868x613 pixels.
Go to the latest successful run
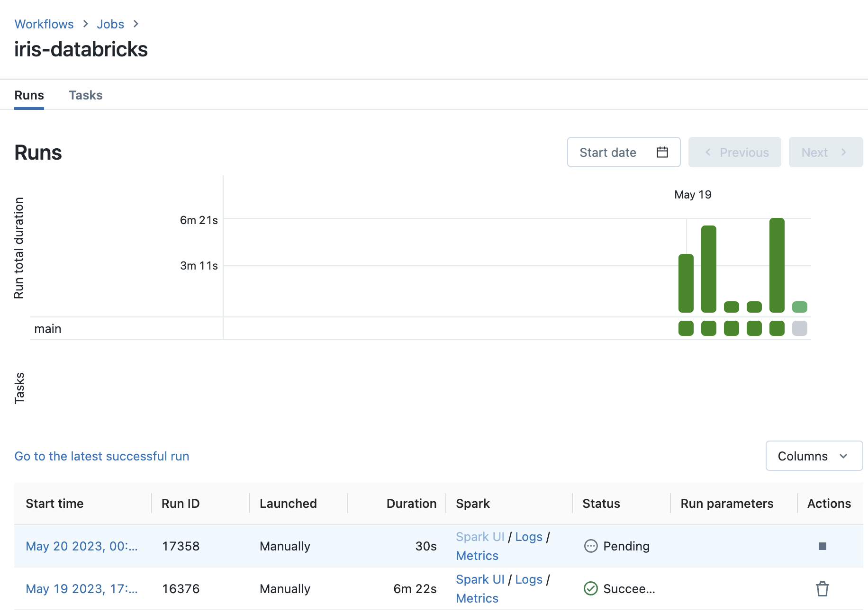102,456
